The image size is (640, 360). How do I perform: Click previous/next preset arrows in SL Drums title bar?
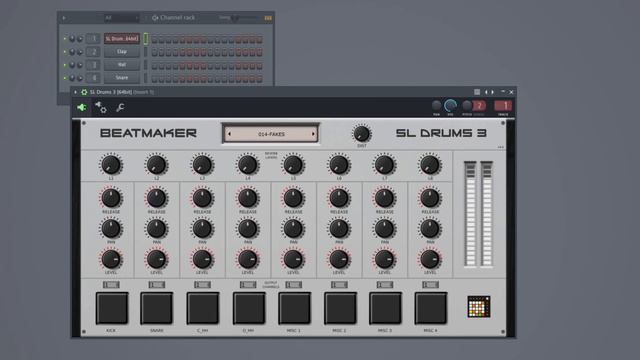click(x=489, y=92)
